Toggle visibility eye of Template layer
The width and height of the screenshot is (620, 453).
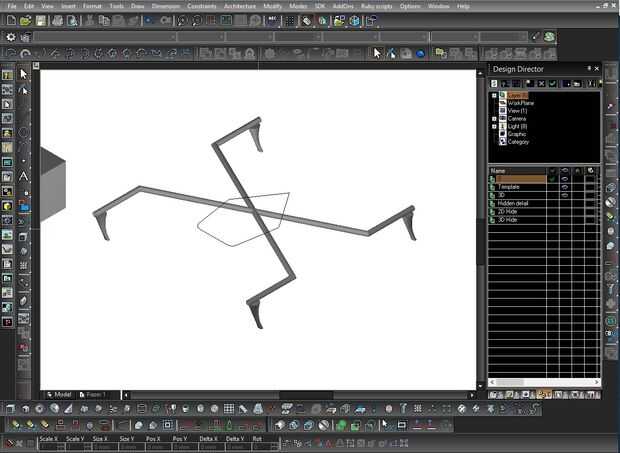(565, 187)
